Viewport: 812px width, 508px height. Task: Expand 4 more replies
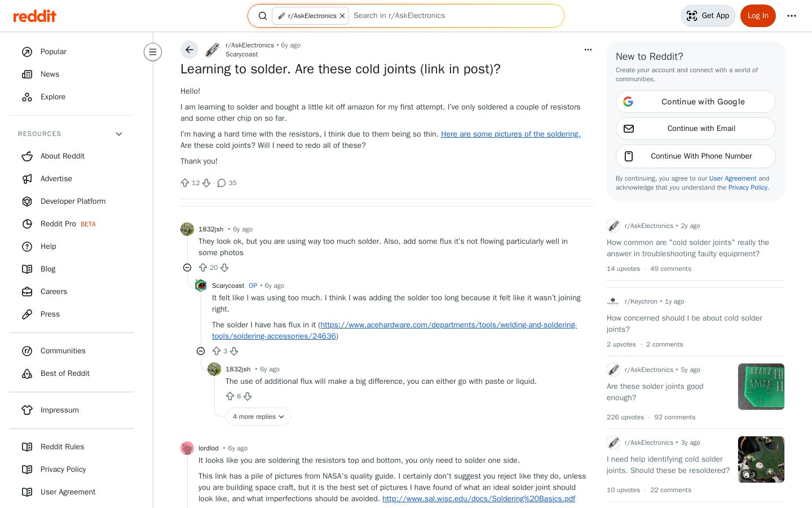tap(258, 417)
